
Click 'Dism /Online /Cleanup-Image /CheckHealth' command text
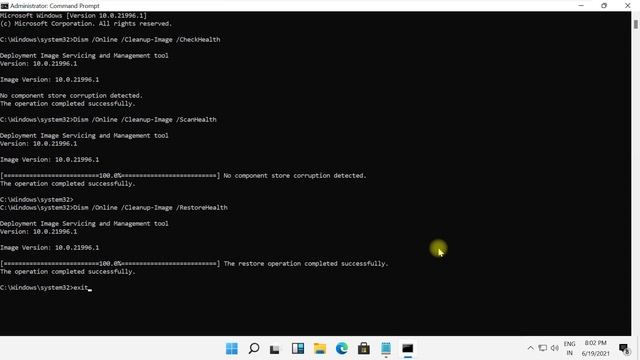point(147,40)
